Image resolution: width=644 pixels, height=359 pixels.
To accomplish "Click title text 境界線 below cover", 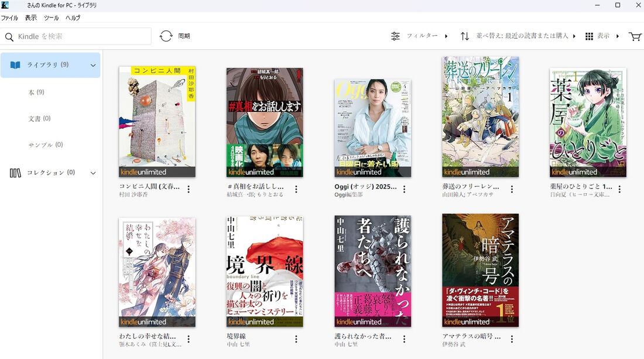I will tap(236, 336).
